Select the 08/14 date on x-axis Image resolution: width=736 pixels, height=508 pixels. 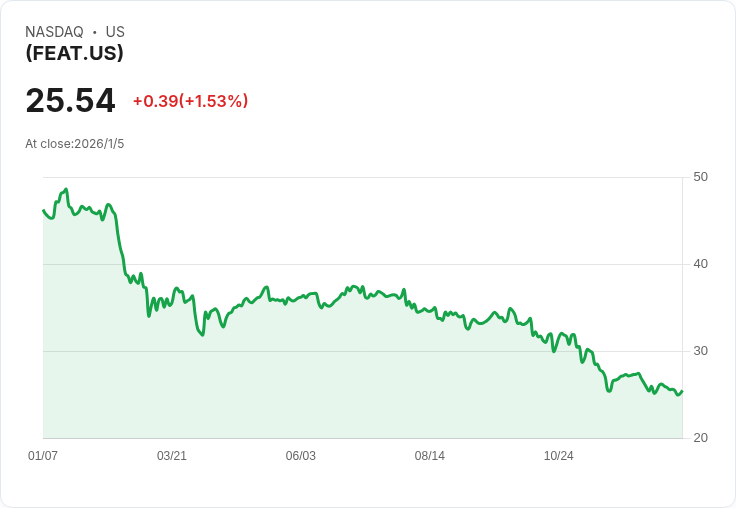(430, 456)
